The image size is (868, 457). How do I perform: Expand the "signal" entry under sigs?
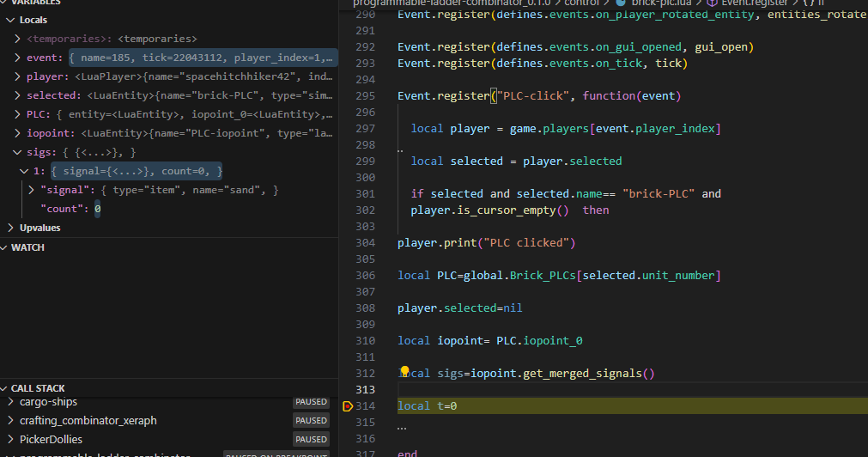[32, 190]
